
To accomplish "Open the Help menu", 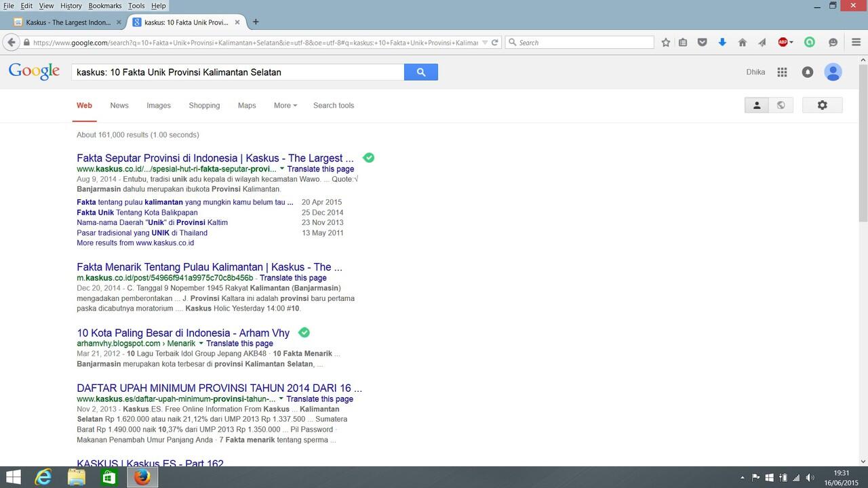I will 158,5.
